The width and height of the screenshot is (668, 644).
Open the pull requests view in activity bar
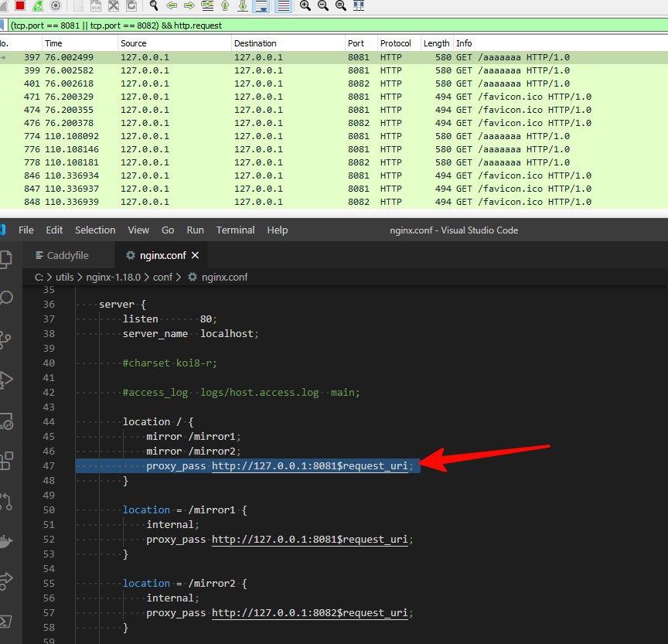point(6,501)
